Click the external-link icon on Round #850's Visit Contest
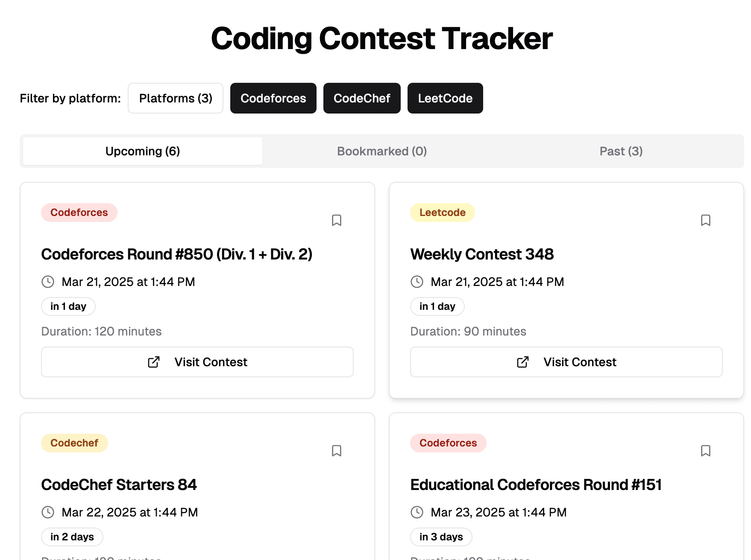This screenshot has width=751, height=560. [x=153, y=362]
